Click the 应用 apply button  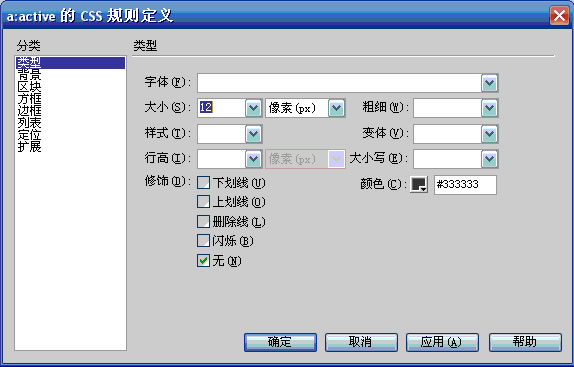(x=442, y=342)
